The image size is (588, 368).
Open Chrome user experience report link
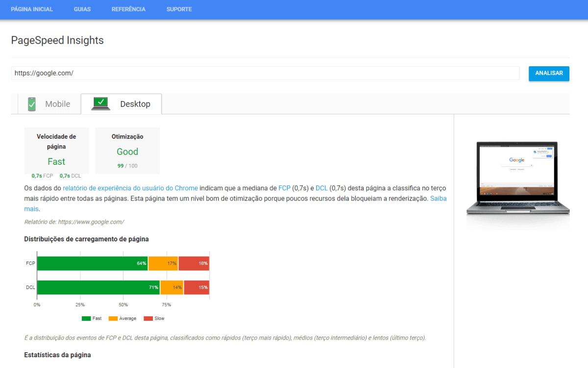tap(130, 188)
